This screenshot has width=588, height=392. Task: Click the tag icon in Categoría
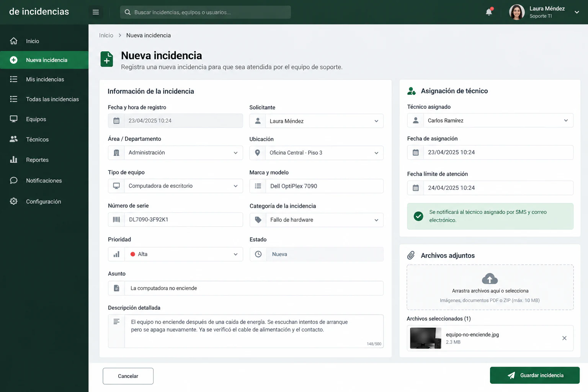click(258, 220)
